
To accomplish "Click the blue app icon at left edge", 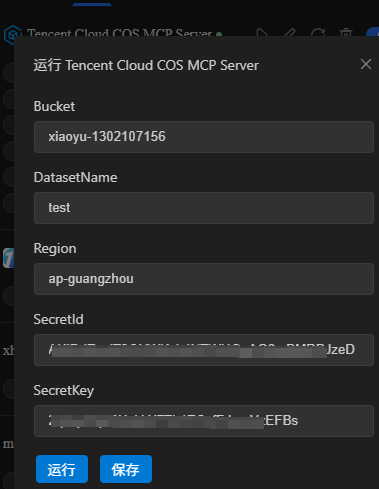I will point(8,258).
